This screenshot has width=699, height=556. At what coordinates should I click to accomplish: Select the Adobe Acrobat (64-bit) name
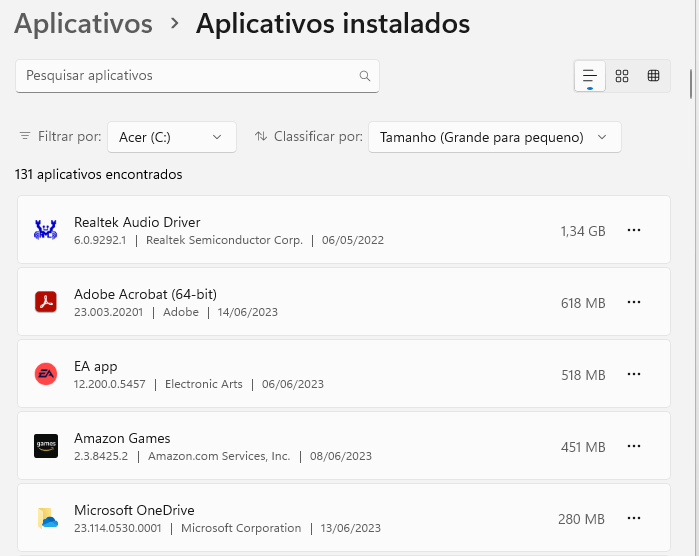click(x=145, y=294)
